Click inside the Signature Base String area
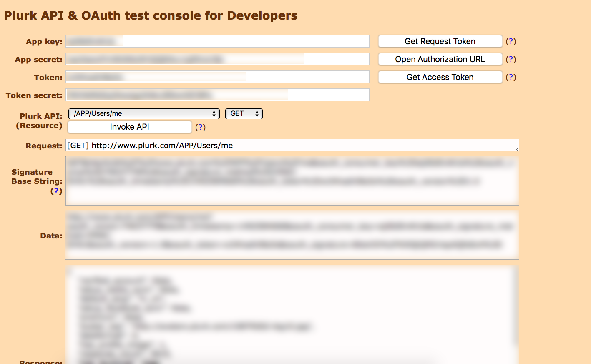Screen dimensions: 591x364 pyautogui.click(x=292, y=181)
